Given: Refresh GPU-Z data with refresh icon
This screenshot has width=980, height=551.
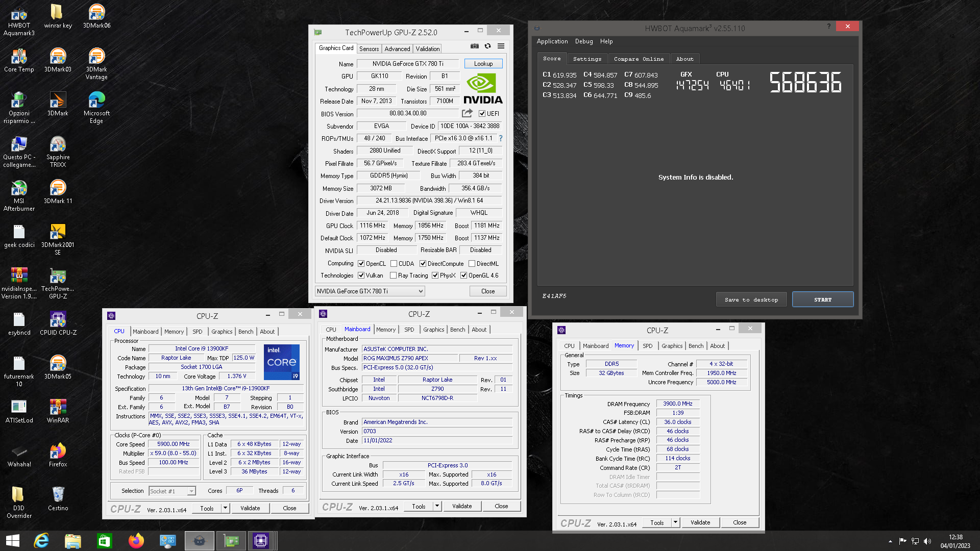Looking at the screenshot, I should point(488,46).
